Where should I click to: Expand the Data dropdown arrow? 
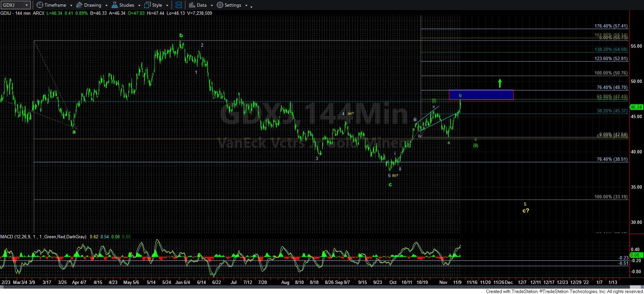coord(212,5)
